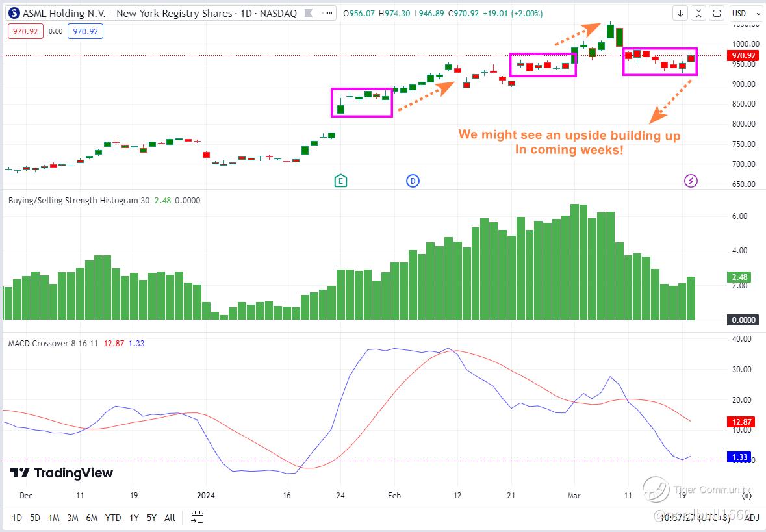This screenshot has height=532, width=766.
Task: Select the 1M time range
Action: [x=54, y=518]
